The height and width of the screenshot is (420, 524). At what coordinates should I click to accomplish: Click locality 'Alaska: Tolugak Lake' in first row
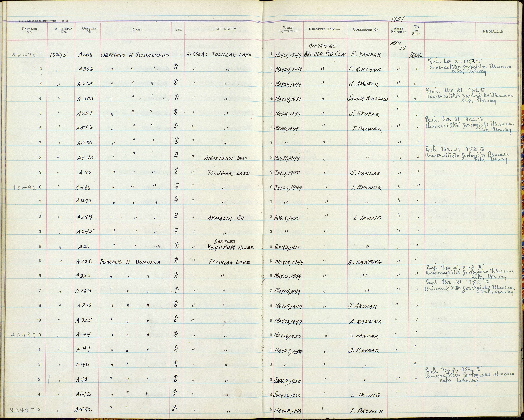219,55
